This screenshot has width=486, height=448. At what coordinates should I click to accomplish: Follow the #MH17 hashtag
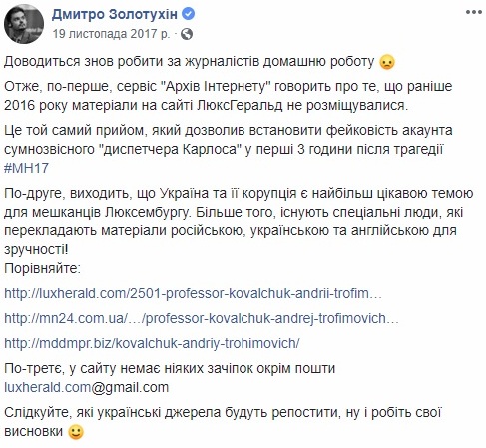pyautogui.click(x=26, y=168)
